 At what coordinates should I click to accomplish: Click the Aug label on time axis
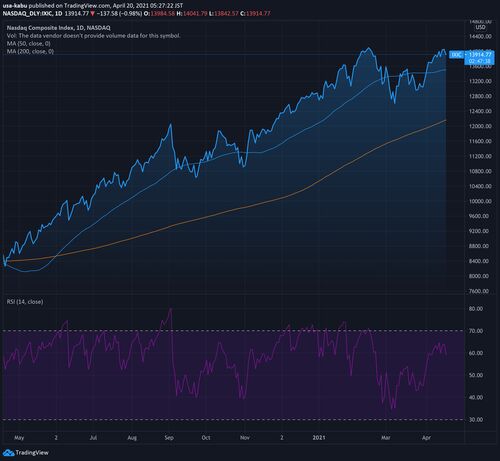pyautogui.click(x=132, y=438)
